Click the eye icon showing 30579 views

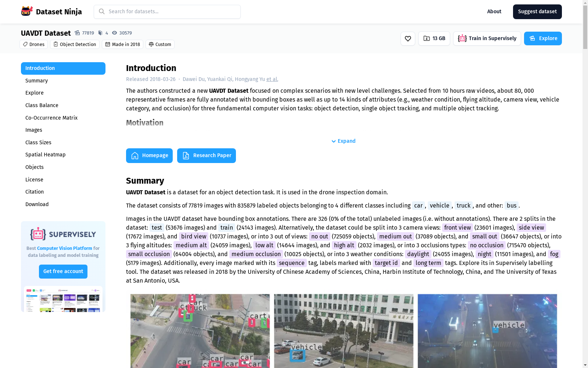pos(114,33)
